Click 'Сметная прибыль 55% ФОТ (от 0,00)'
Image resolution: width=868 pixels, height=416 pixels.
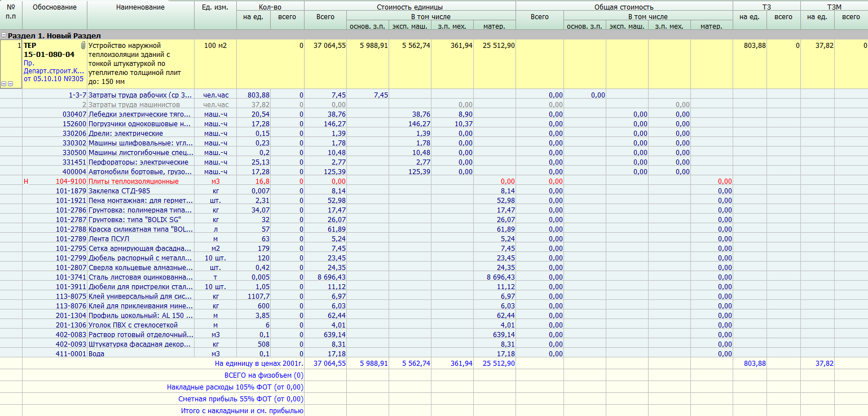tap(241, 399)
